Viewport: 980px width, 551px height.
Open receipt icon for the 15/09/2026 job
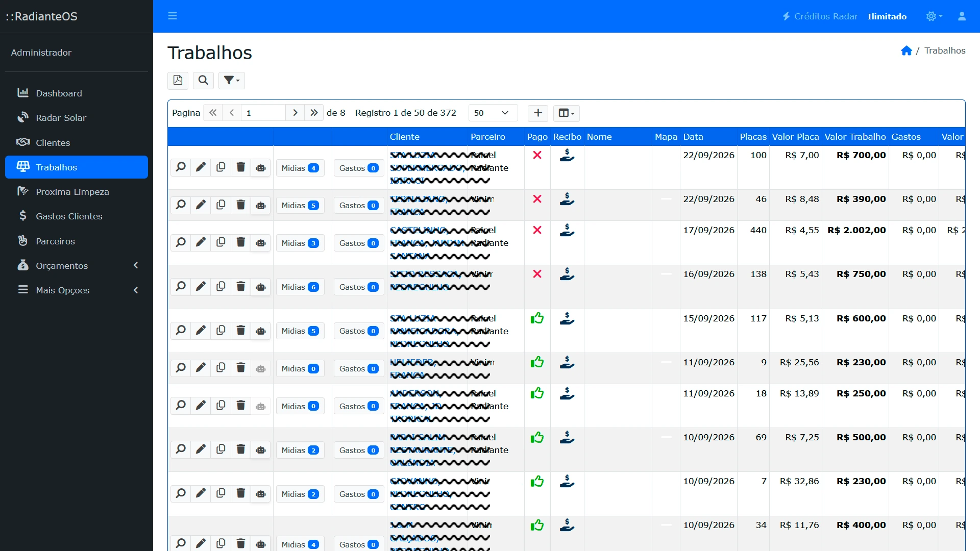567,318
